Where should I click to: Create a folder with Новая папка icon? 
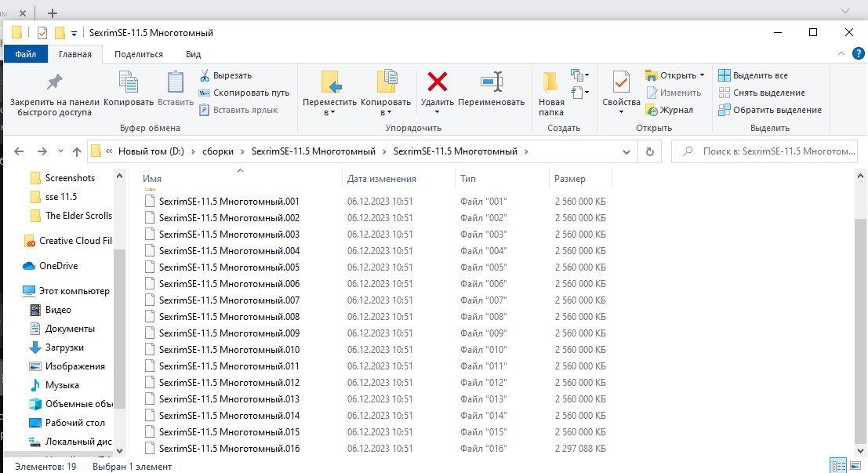pos(550,82)
